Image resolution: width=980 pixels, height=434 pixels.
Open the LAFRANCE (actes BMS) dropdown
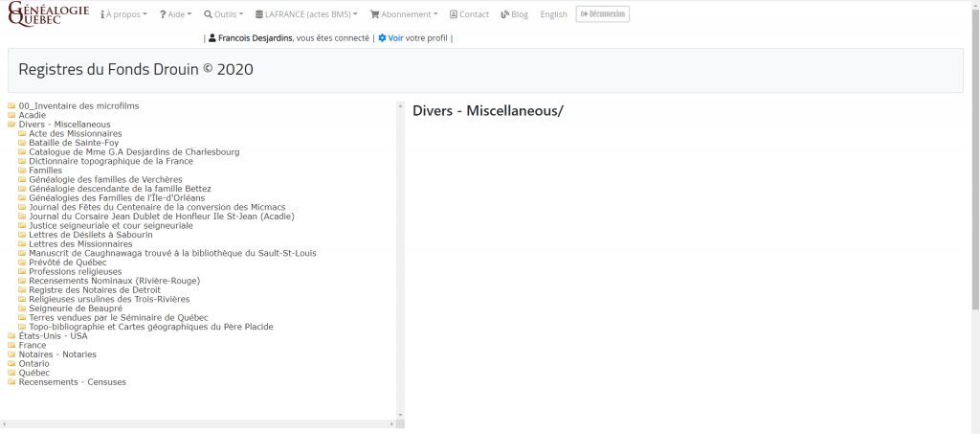[x=306, y=14]
